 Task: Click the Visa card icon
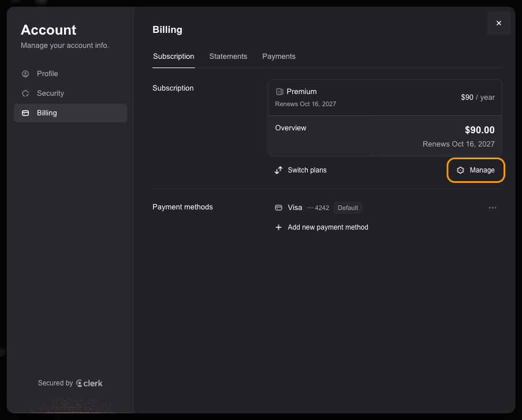278,208
